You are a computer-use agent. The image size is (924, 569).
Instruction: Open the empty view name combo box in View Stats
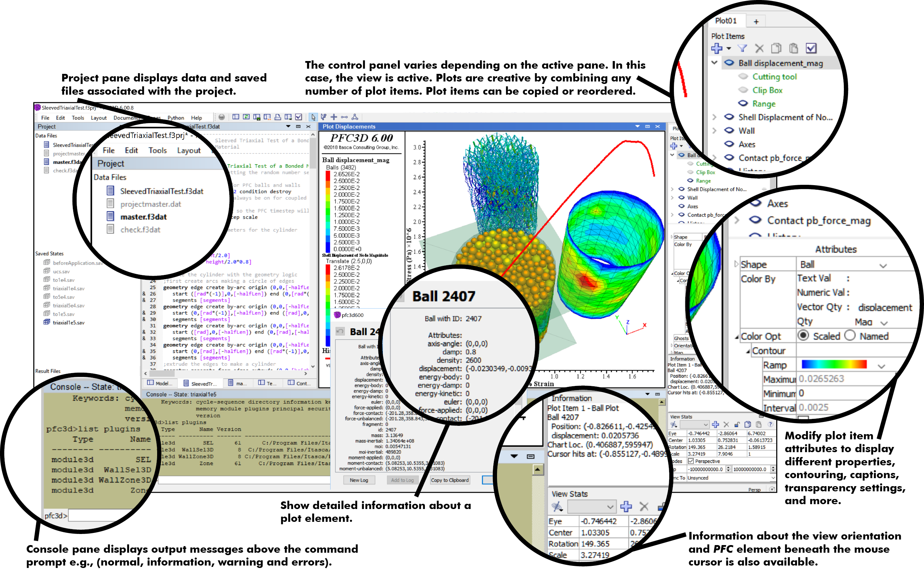(695, 424)
